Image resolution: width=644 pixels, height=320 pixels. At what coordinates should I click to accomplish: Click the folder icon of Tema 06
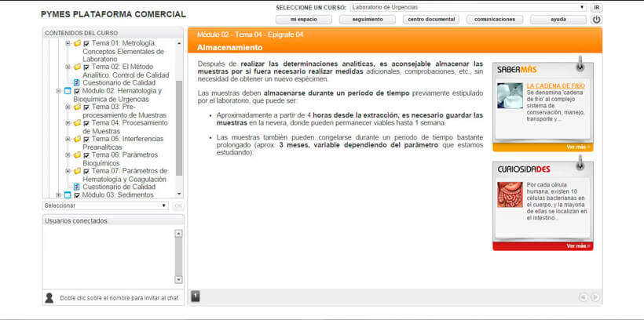tap(77, 155)
